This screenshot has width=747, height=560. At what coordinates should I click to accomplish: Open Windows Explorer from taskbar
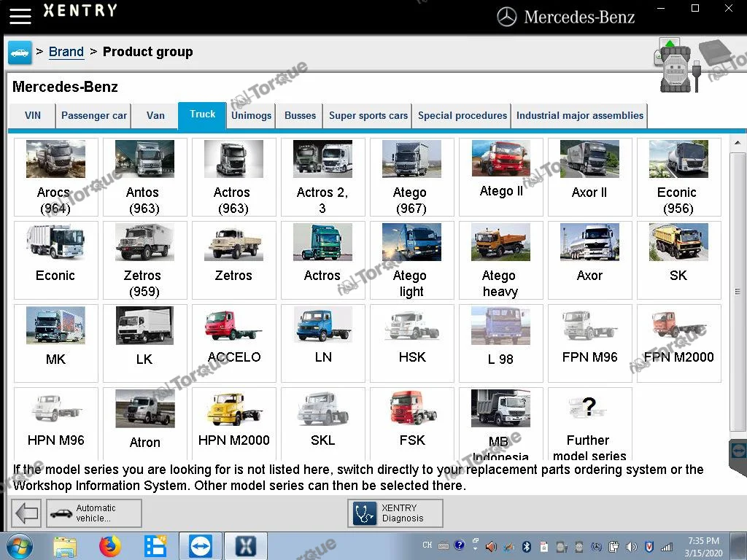pos(65,547)
